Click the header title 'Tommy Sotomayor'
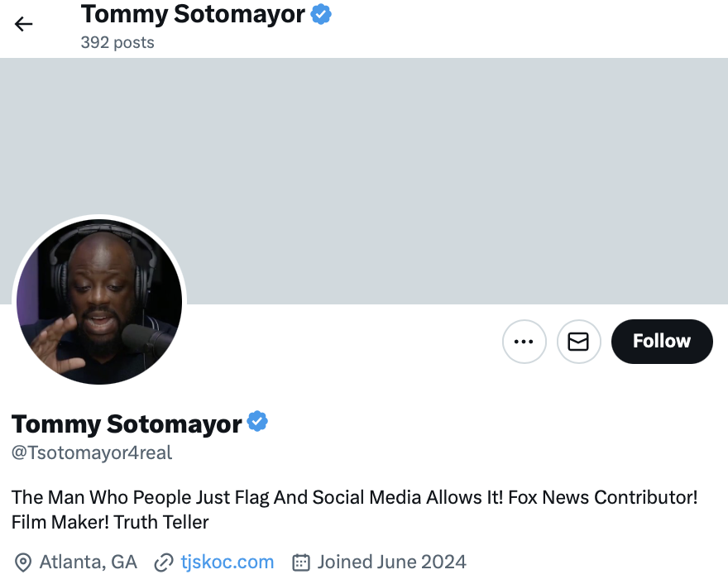Screen dimensions: 728x584 pos(193,14)
